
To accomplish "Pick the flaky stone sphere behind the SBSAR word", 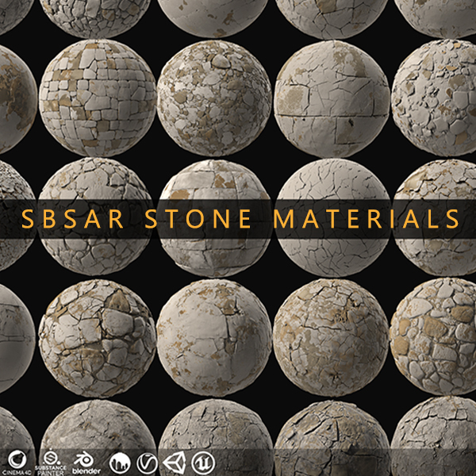I will pos(96,217).
